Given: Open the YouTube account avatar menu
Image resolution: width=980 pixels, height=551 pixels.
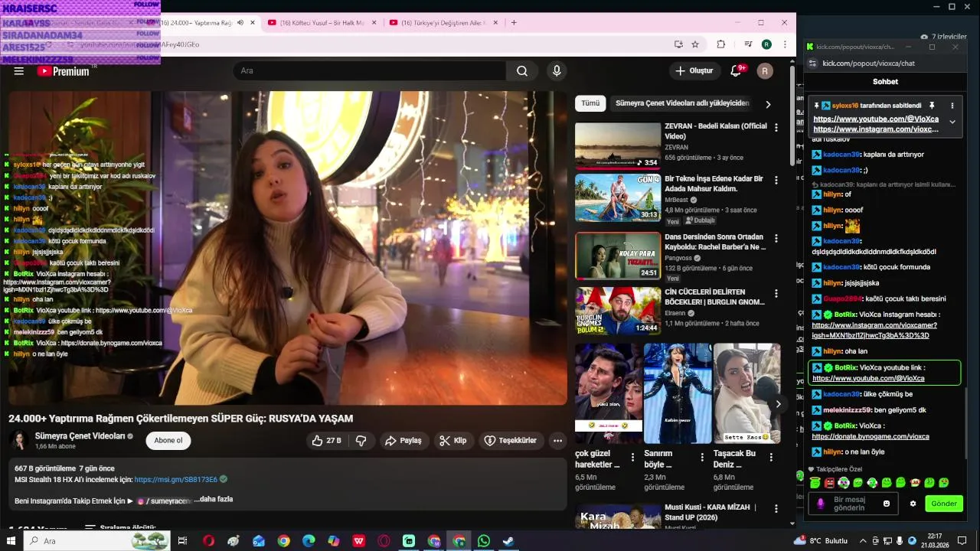Looking at the screenshot, I should (765, 71).
